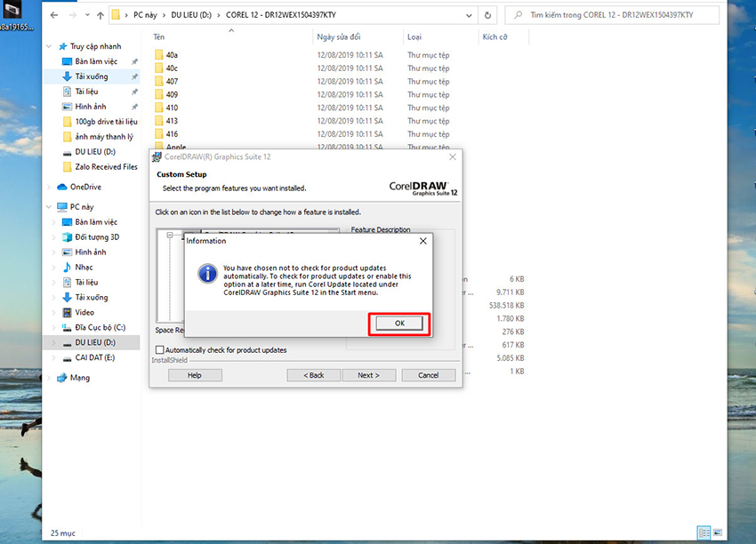
Task: Refresh the current folder view
Action: pyautogui.click(x=487, y=15)
